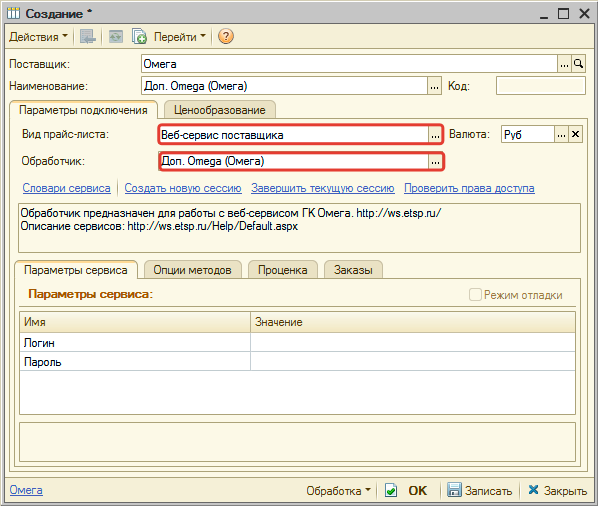Click the green checkmark OK icon
Image resolution: width=598 pixels, height=506 pixels.
click(391, 490)
